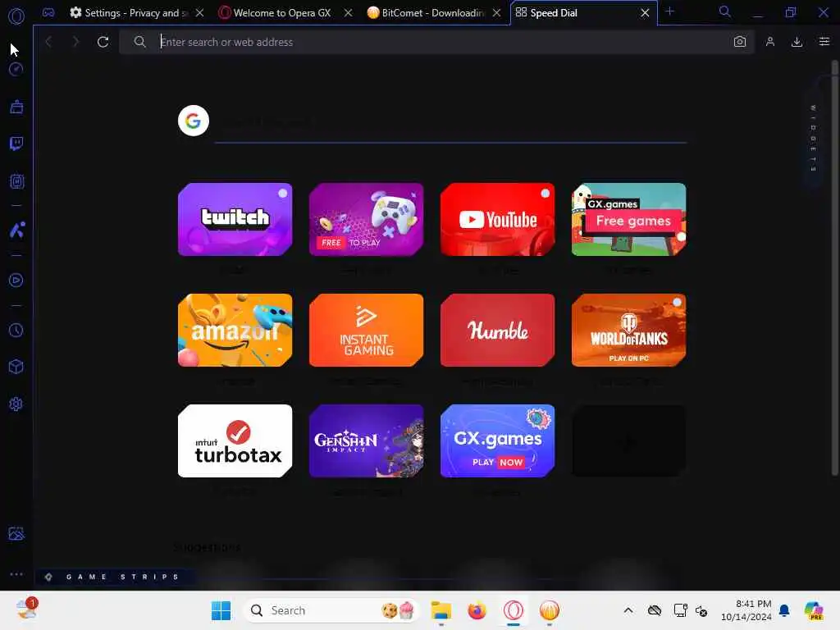Click the page vertical scrollbar

pyautogui.click(x=834, y=268)
